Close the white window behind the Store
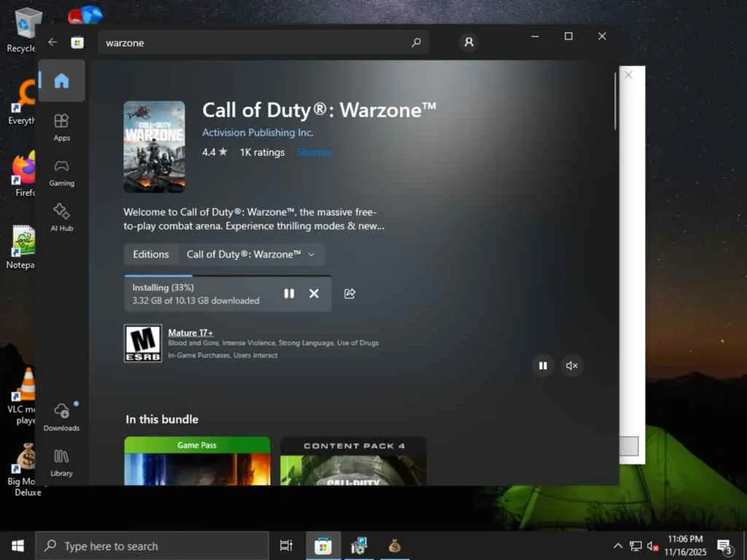 [628, 75]
